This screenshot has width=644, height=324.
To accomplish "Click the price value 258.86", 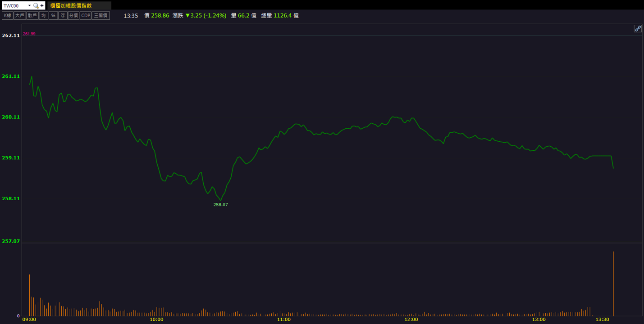I will click(160, 15).
